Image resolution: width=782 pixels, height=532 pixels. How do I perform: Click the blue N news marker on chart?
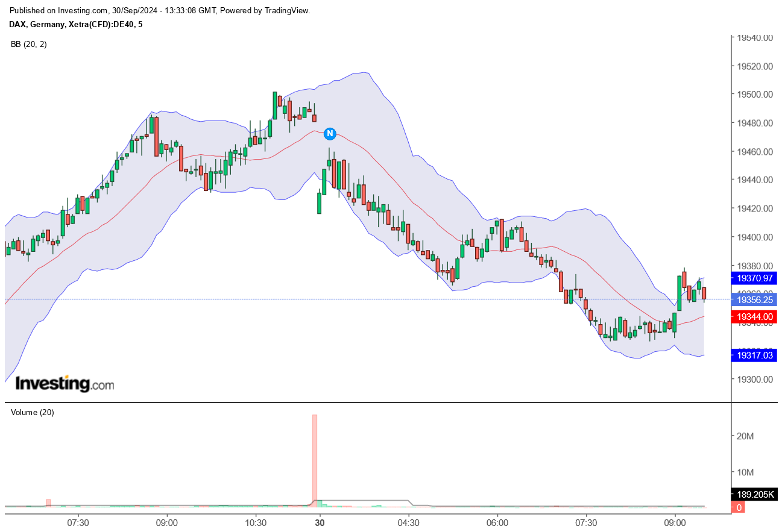point(330,133)
